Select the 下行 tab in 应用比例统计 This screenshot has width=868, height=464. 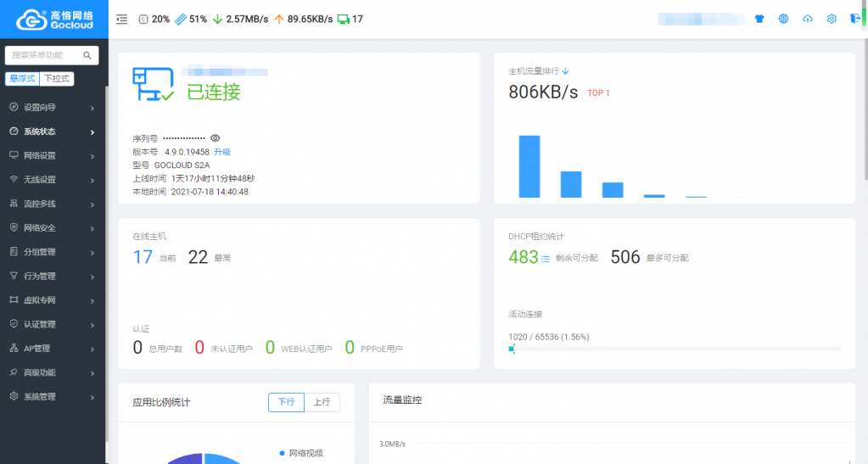[286, 402]
